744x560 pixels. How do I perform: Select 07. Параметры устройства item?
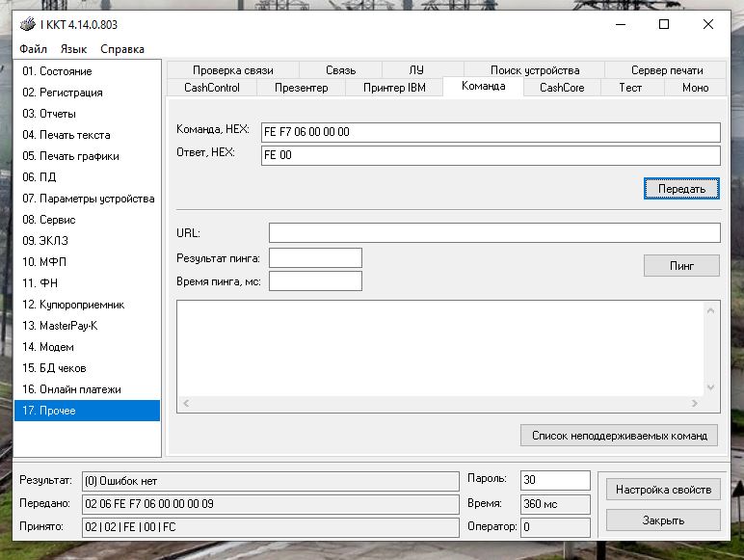pos(88,199)
